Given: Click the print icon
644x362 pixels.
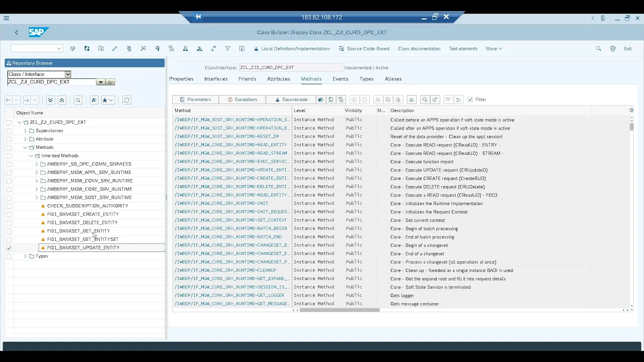Looking at the screenshot, I should click(x=612, y=49).
